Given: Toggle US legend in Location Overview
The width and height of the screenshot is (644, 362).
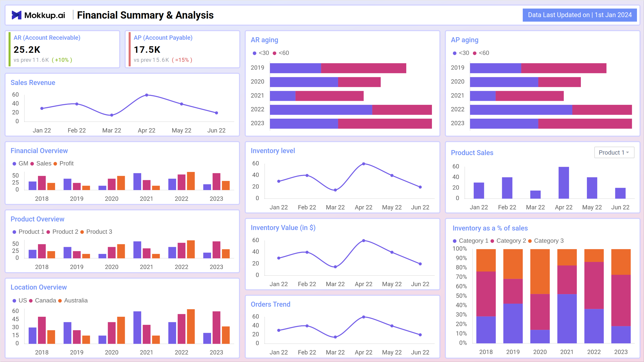Looking at the screenshot, I should 20,301.
